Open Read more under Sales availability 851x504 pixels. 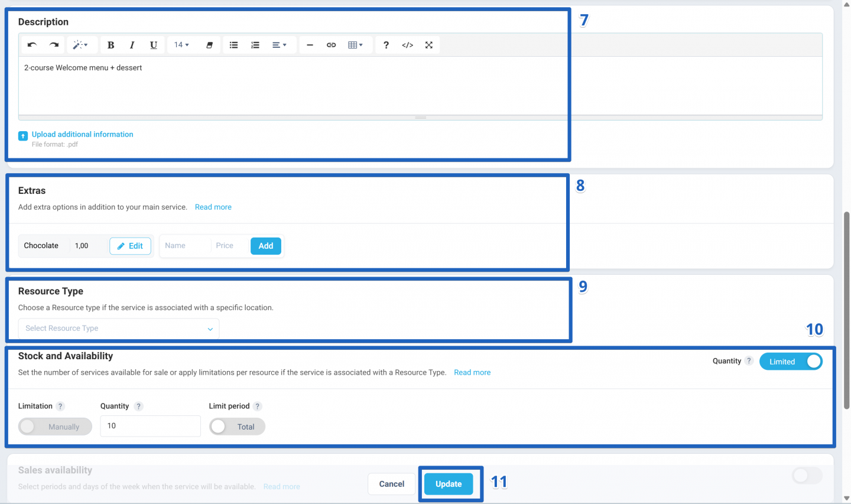281,486
